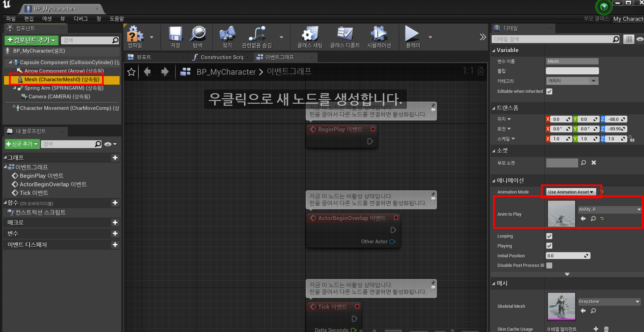644x332 pixels.
Task: Clear Skin Cache Usage array with trash icon
Action: click(606, 329)
